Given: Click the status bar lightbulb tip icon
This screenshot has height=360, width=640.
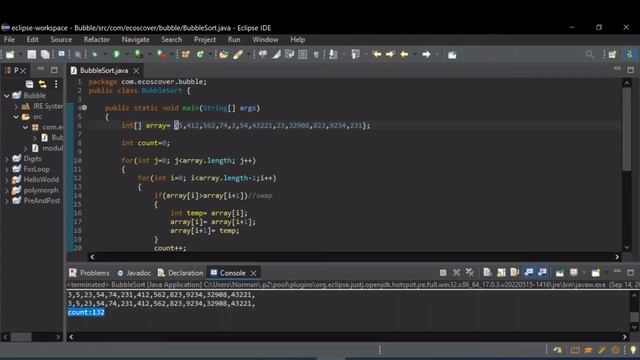Looking at the screenshot, I should pos(633,350).
